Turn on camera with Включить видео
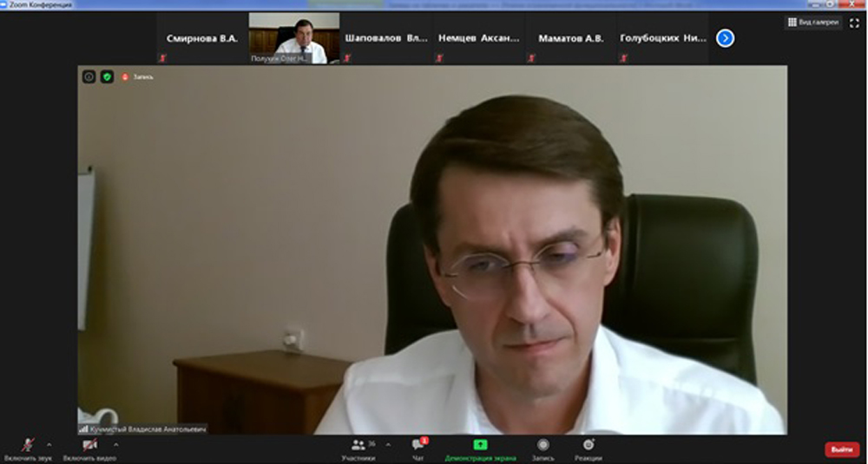This screenshot has width=868, height=464. pos(89,445)
